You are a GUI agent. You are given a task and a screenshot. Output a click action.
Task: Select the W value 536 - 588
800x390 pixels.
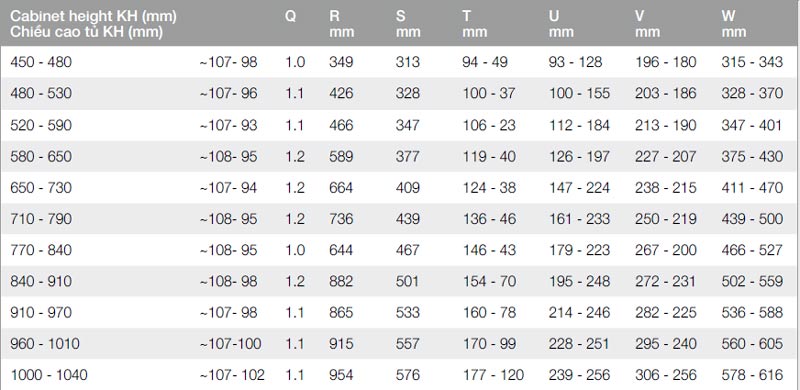(x=752, y=312)
